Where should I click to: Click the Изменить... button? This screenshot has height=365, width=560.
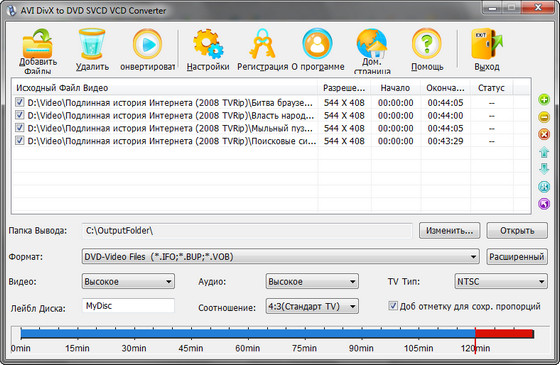[x=449, y=231]
